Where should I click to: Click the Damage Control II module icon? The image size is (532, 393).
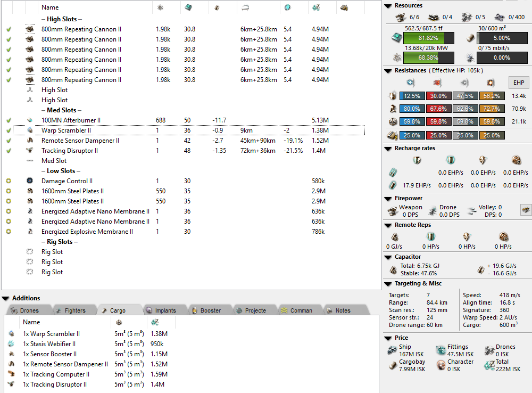(x=30, y=181)
